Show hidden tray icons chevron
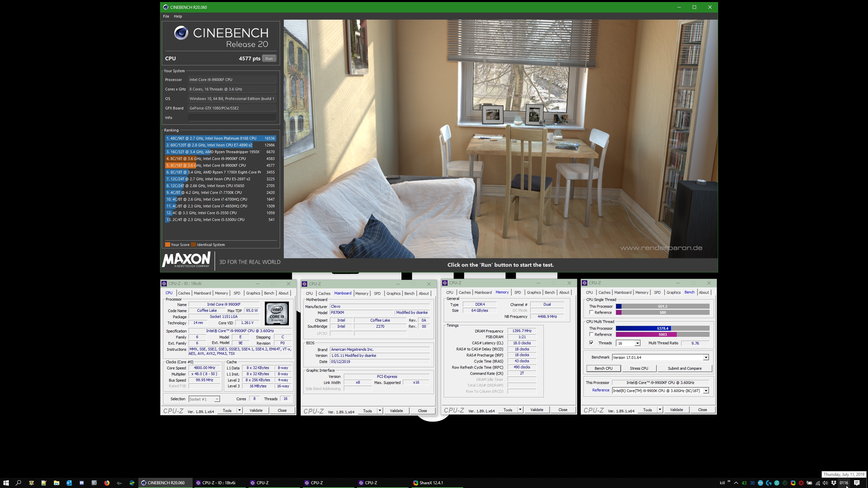Viewport: 868px width, 488px height. [x=736, y=483]
